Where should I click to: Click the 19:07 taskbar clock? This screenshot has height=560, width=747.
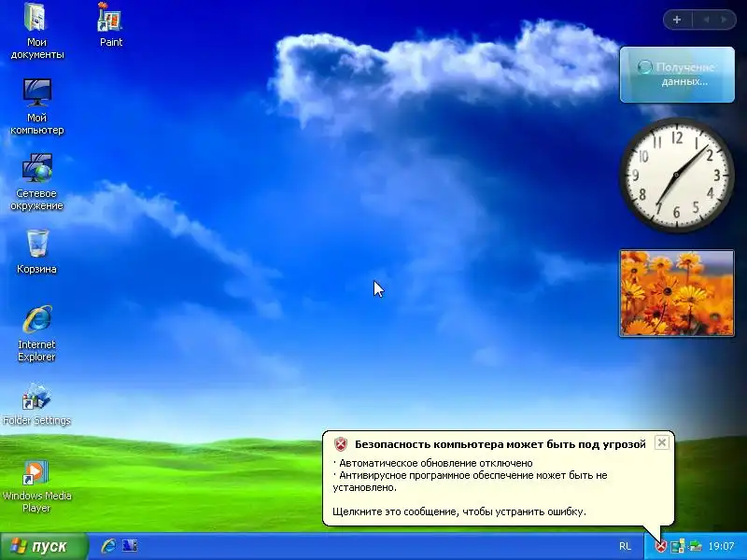(721, 546)
